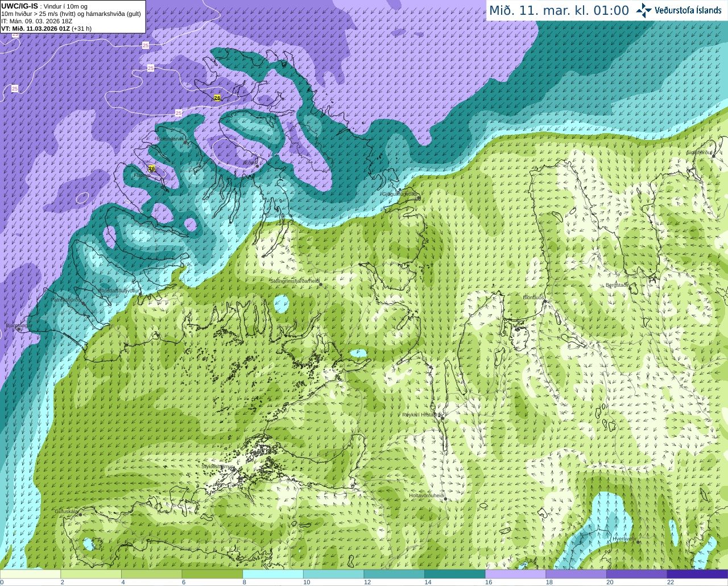Click the Stykkishólmur station label

pos(217,467)
